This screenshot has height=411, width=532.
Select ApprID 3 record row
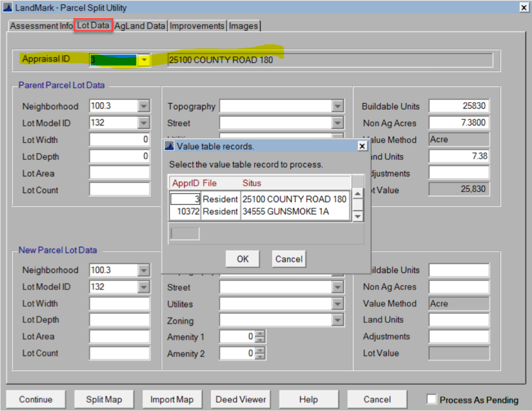pos(259,199)
